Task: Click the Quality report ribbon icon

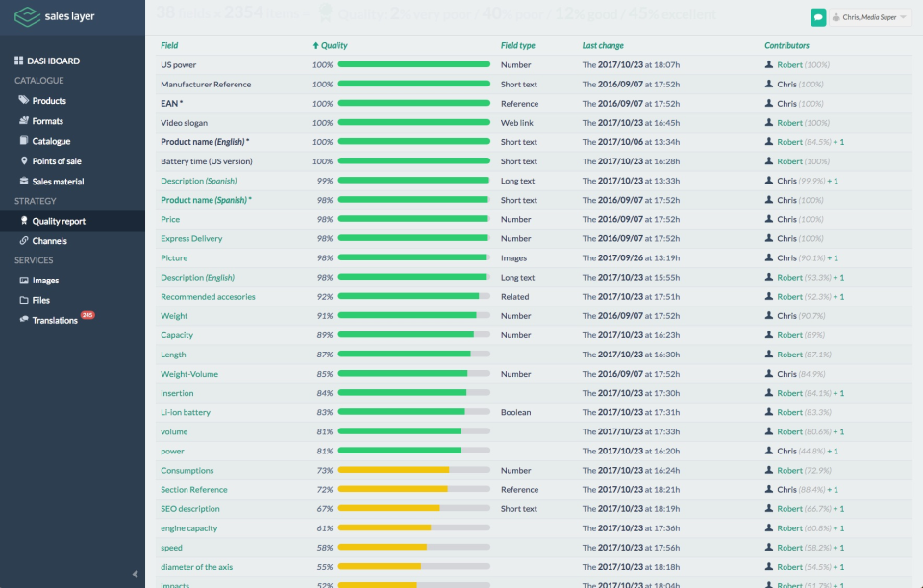Action: [x=24, y=221]
